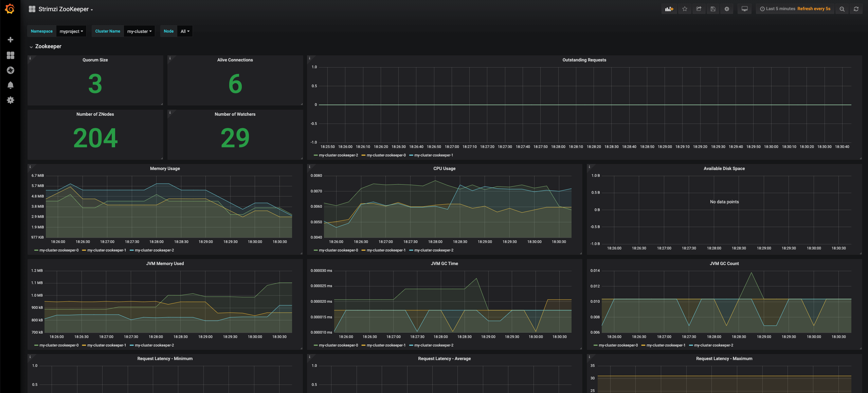The height and width of the screenshot is (393, 868).
Task: Click zookeeper-2 color swatch in Memory Usage legend
Action: click(x=132, y=250)
